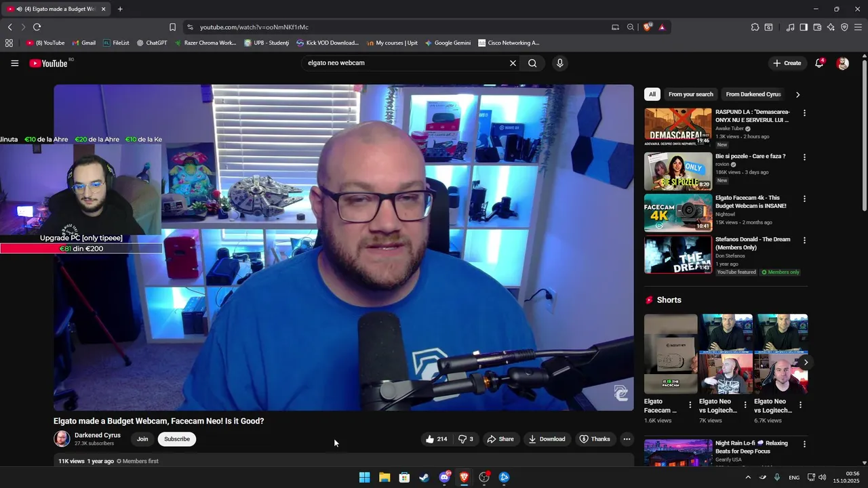This screenshot has width=868, height=488.
Task: Select the All filter chip
Action: (652, 94)
